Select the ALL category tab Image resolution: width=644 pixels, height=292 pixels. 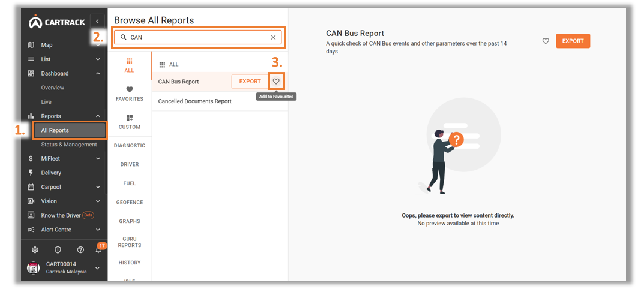130,65
